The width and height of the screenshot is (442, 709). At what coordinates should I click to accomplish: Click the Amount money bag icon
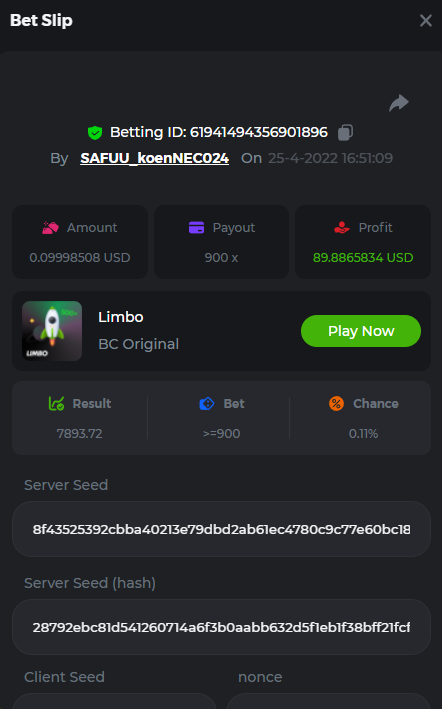pyautogui.click(x=51, y=227)
